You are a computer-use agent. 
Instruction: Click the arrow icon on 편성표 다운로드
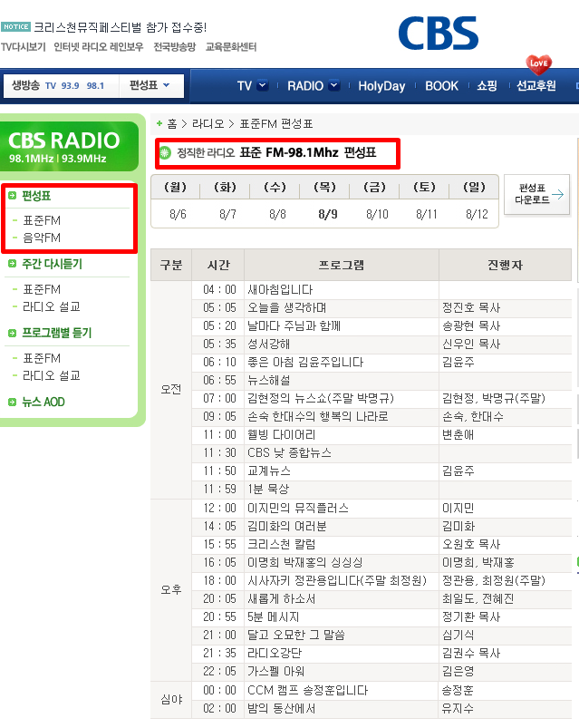pos(558,194)
